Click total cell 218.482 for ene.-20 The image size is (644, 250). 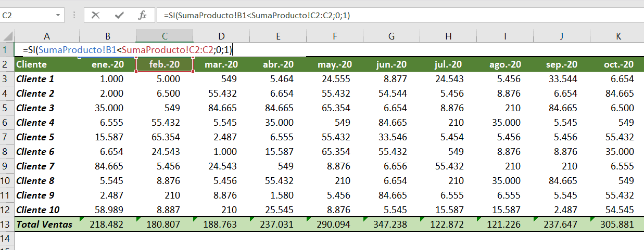(x=108, y=225)
